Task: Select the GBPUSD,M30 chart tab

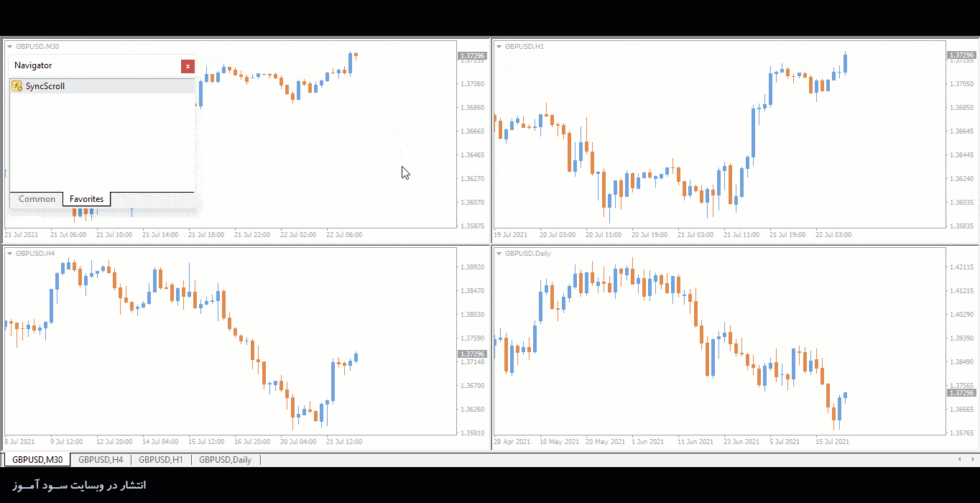Action: [x=37, y=460]
